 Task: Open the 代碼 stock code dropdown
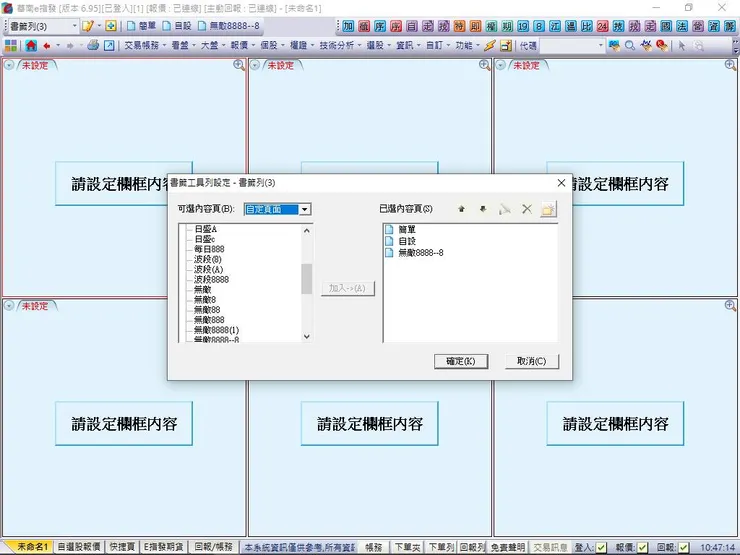(x=601, y=46)
